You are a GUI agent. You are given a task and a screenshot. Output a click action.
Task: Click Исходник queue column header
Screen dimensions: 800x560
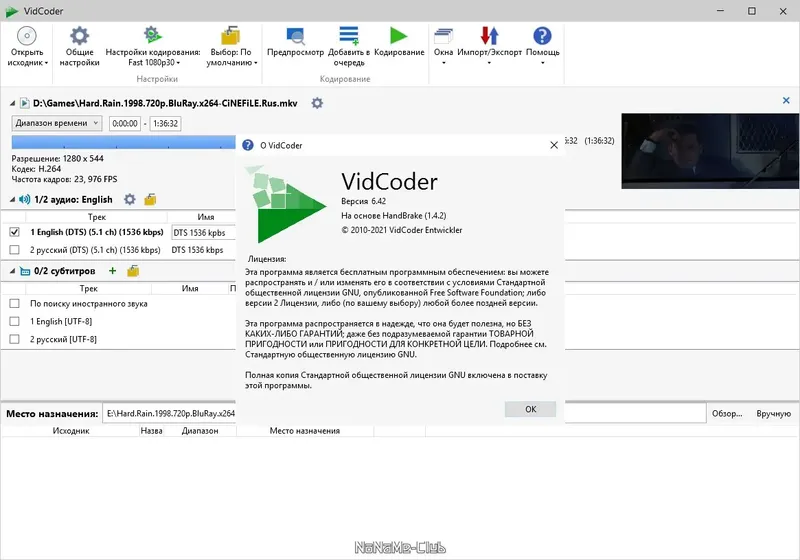click(70, 431)
